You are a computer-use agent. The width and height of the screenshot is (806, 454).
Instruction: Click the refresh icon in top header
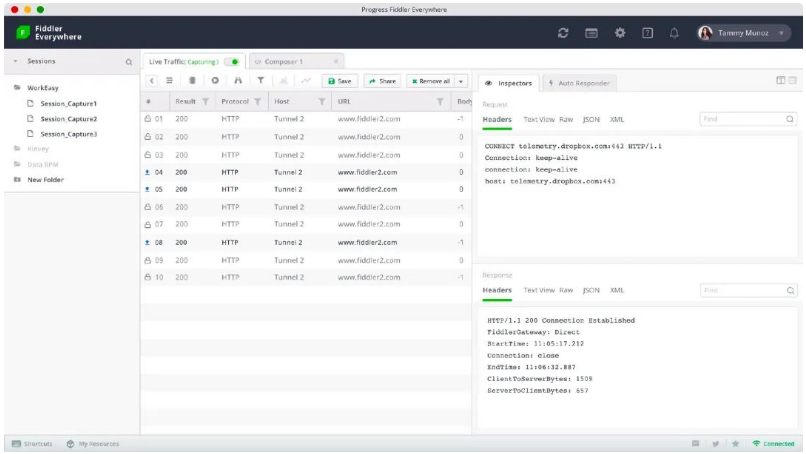click(x=563, y=33)
